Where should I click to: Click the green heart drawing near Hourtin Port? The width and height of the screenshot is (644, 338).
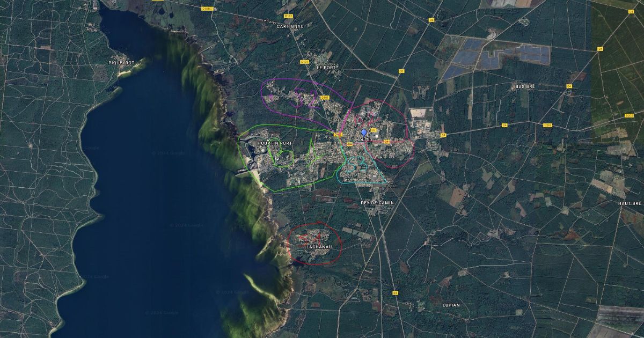point(284,158)
